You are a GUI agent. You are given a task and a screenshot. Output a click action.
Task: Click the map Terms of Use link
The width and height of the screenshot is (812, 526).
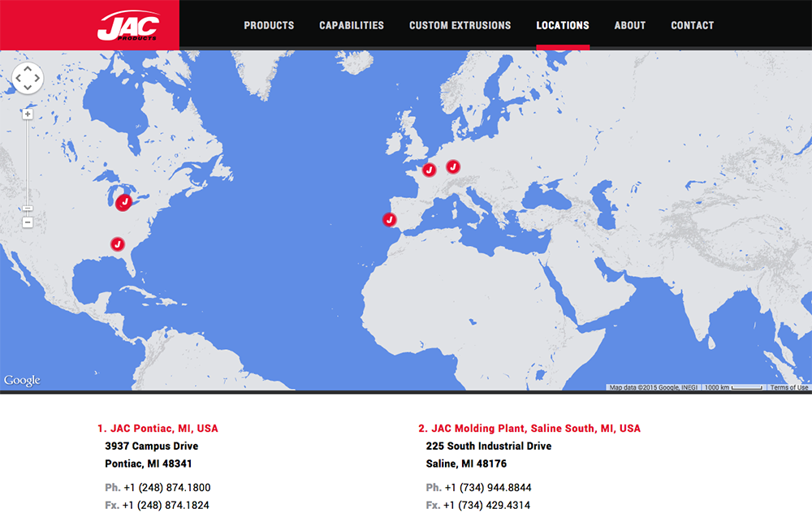click(x=789, y=387)
